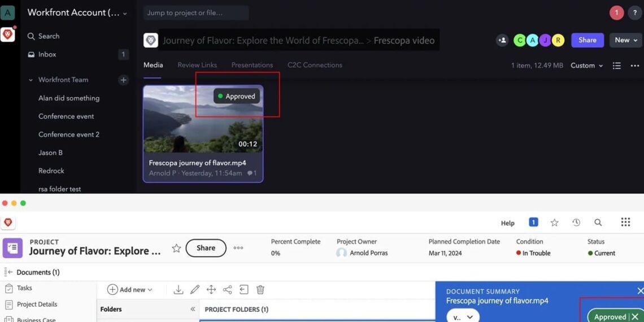644x322 pixels.
Task: Open the Conference event project
Action: (66, 116)
